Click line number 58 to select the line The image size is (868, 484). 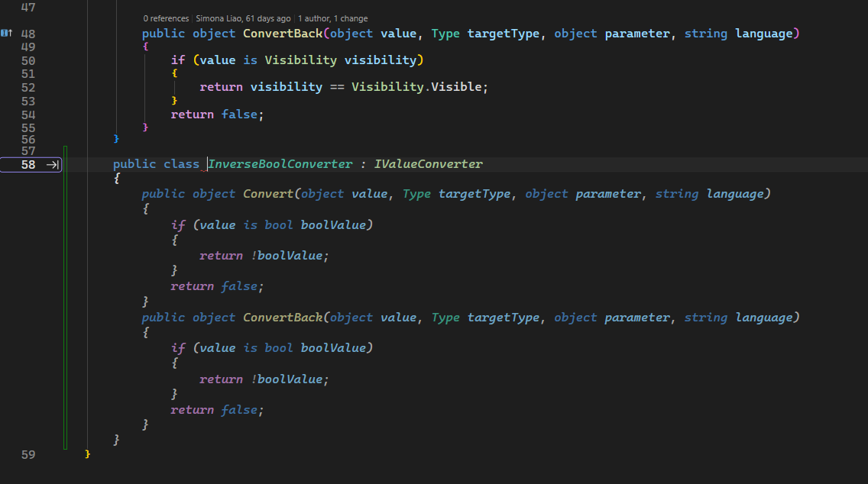[x=28, y=163]
